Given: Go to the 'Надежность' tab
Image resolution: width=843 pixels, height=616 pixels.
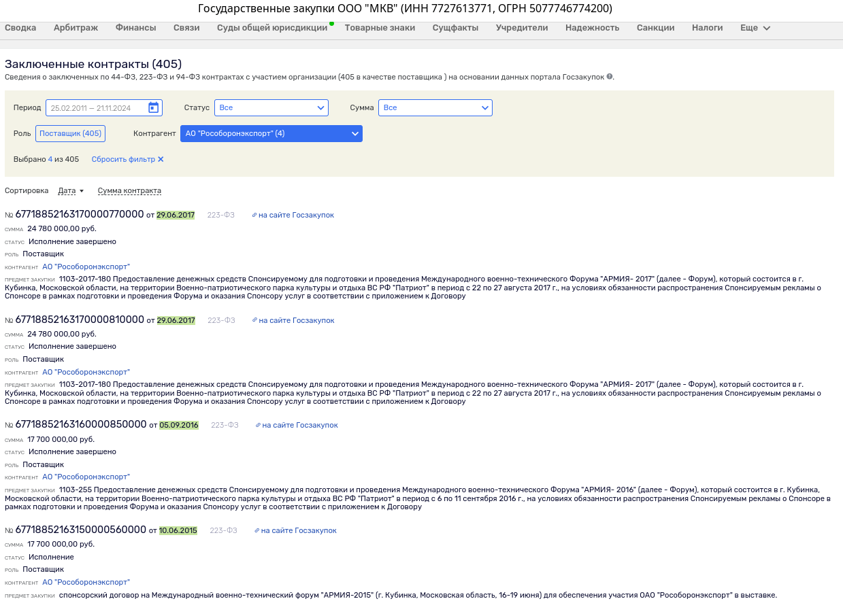Looking at the screenshot, I should coord(593,28).
